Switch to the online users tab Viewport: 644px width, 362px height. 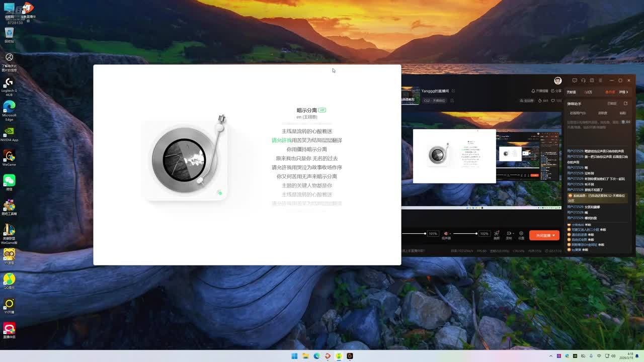click(577, 113)
